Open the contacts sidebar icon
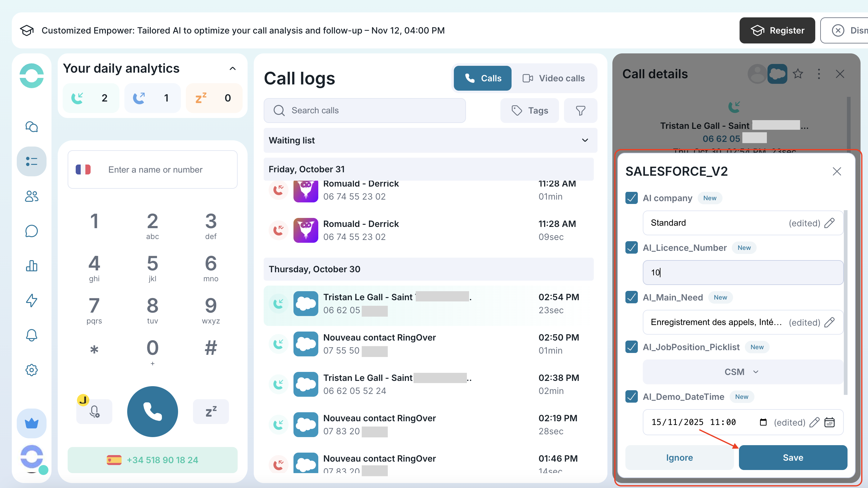The image size is (868, 488). (31, 196)
